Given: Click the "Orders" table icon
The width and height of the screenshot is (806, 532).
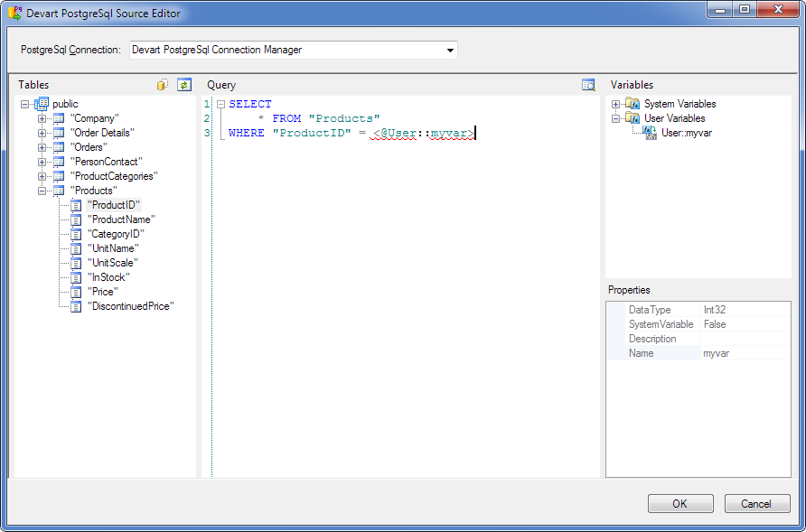Looking at the screenshot, I should 59,147.
